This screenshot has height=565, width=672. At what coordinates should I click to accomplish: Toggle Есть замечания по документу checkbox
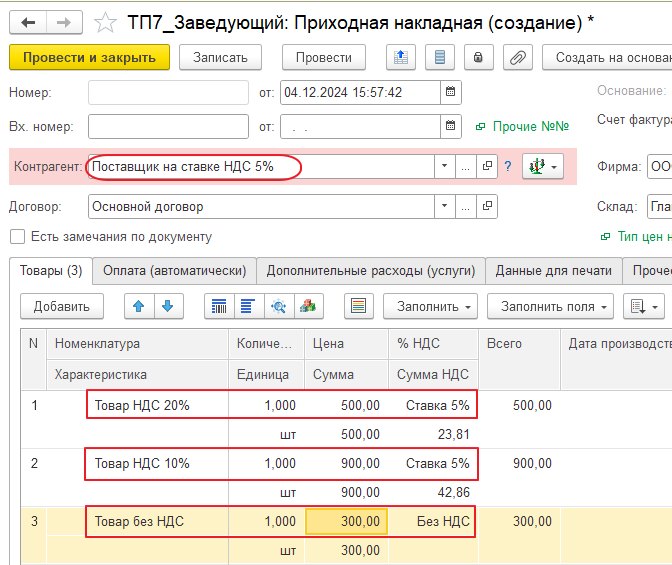[x=18, y=236]
